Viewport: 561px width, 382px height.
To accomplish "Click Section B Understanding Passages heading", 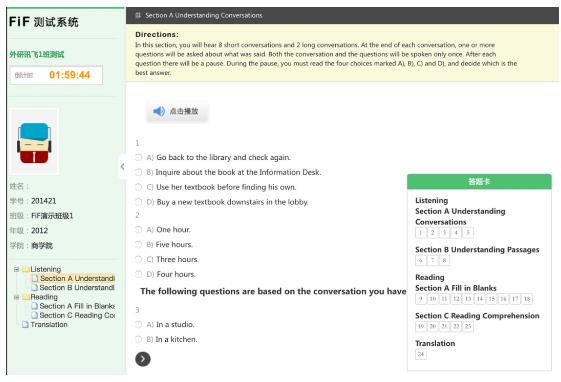I will (477, 250).
